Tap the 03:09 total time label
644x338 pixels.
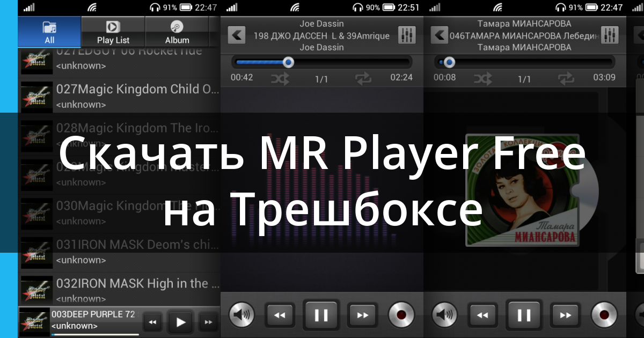point(604,77)
